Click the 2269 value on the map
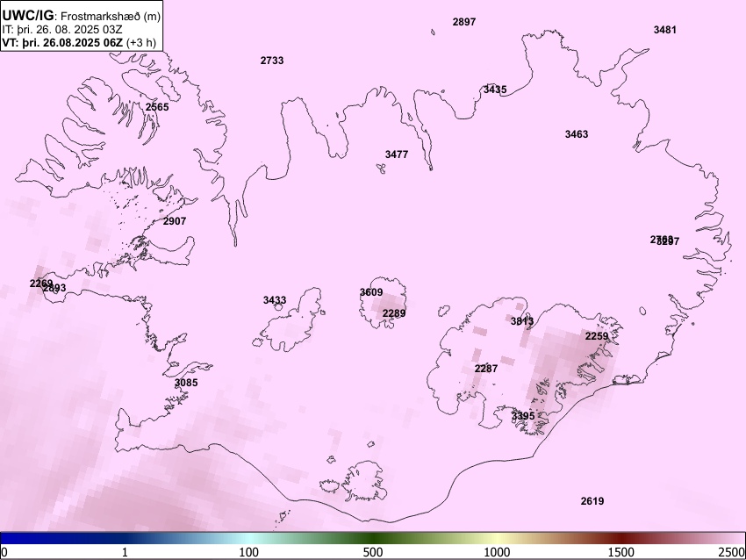This screenshot has height=560, width=746. coord(41,284)
